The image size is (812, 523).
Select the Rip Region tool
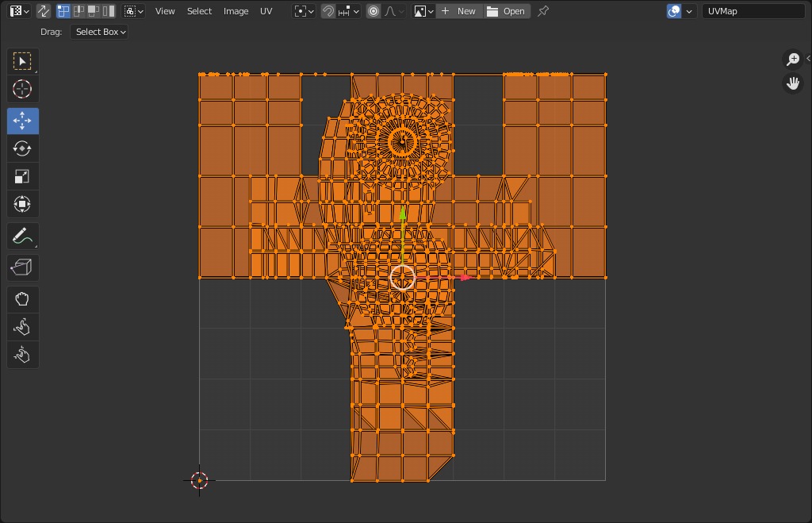pyautogui.click(x=22, y=267)
